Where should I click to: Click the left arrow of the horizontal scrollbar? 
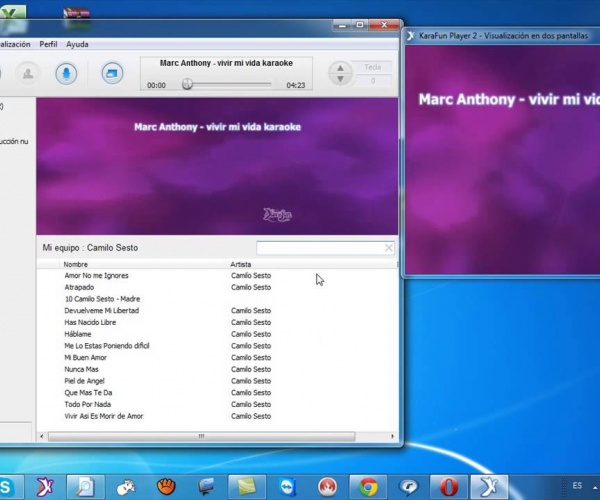(x=41, y=436)
